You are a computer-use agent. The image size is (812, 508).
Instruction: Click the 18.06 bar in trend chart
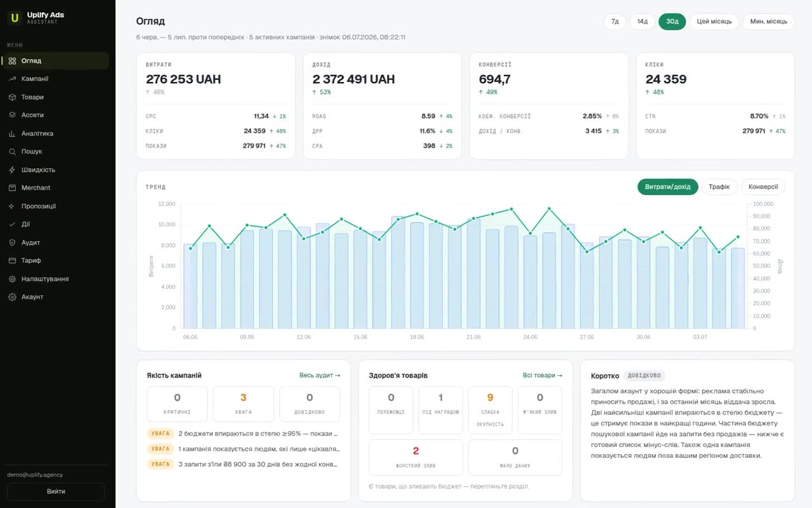417,275
